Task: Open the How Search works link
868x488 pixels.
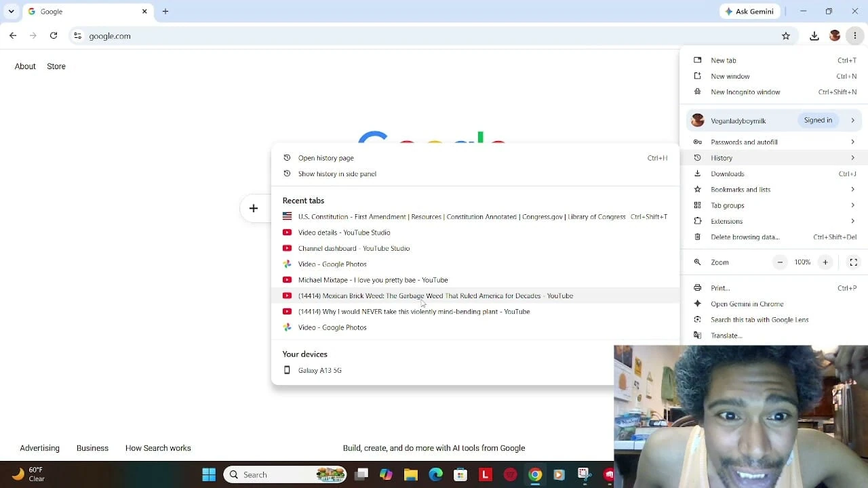Action: pos(158,448)
